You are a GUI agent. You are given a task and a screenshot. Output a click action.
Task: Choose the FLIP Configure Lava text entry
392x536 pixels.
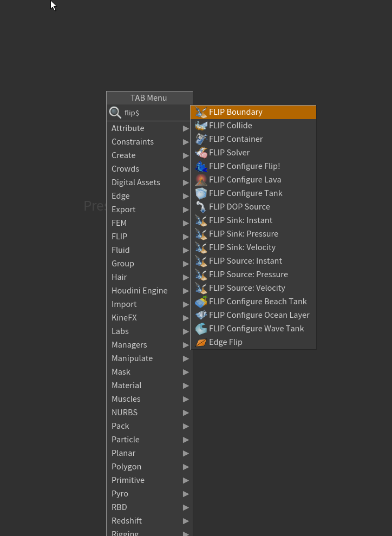[245, 180]
